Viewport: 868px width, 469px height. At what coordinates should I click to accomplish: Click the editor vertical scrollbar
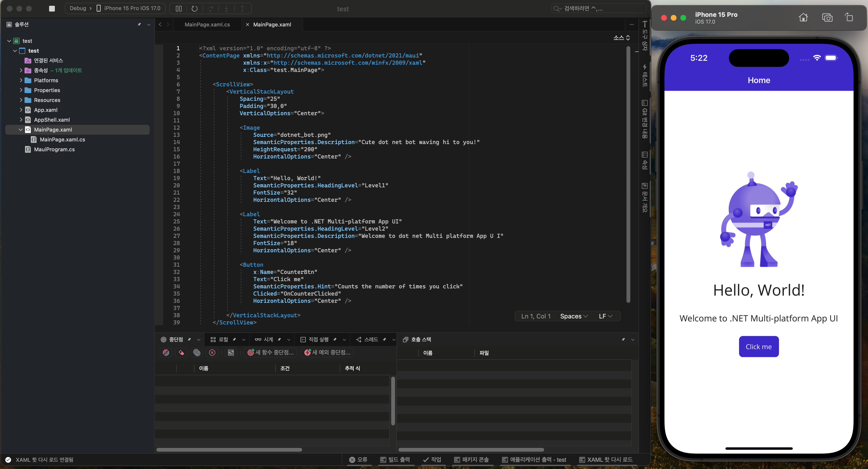point(628,175)
